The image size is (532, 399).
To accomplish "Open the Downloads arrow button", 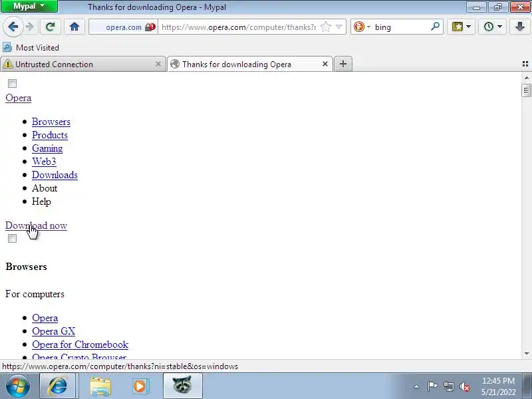I will pos(519,27).
